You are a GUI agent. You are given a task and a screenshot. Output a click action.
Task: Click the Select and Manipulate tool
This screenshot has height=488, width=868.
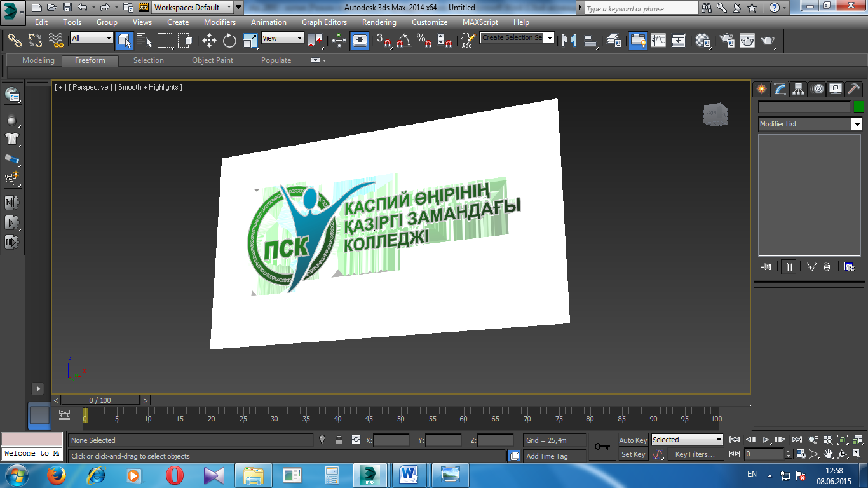coord(339,41)
